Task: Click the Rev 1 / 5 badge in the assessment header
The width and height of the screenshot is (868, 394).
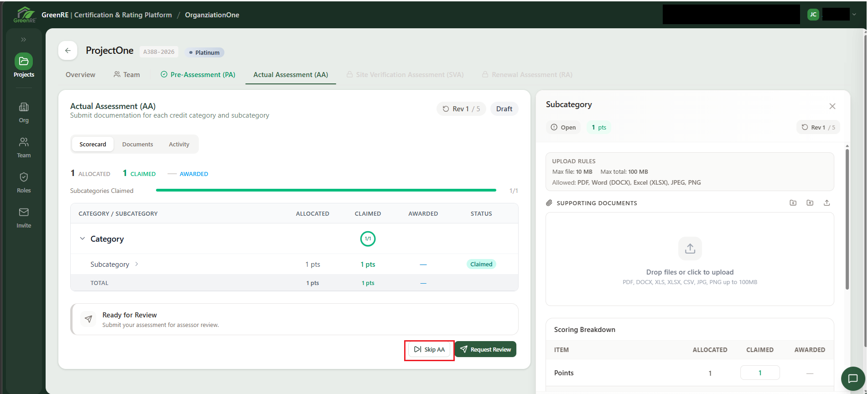Action: [x=461, y=109]
